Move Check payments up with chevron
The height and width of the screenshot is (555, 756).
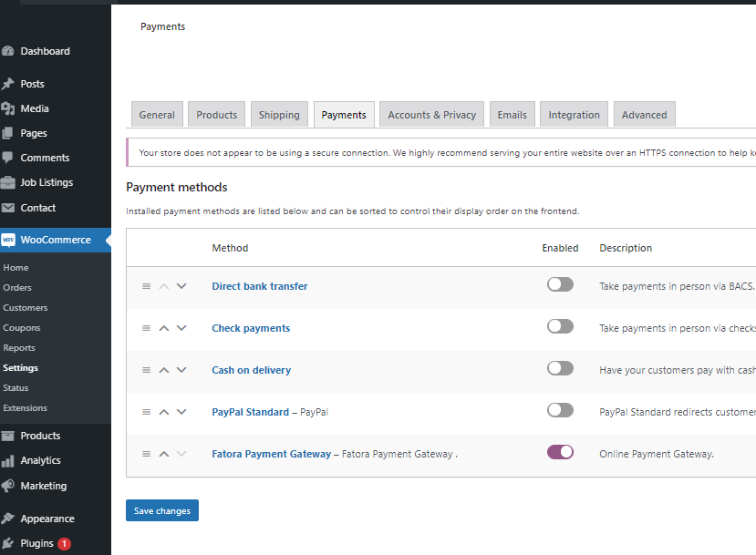pos(164,328)
